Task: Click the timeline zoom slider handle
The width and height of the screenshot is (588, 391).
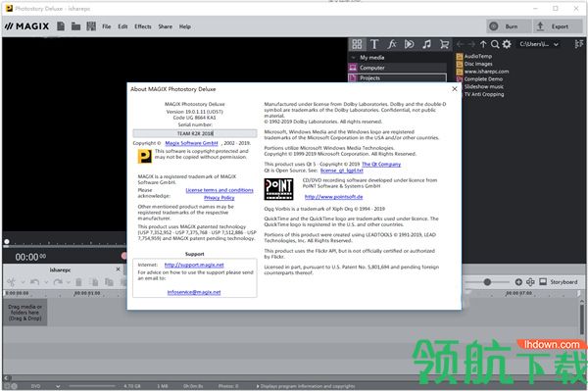Action: (x=487, y=282)
